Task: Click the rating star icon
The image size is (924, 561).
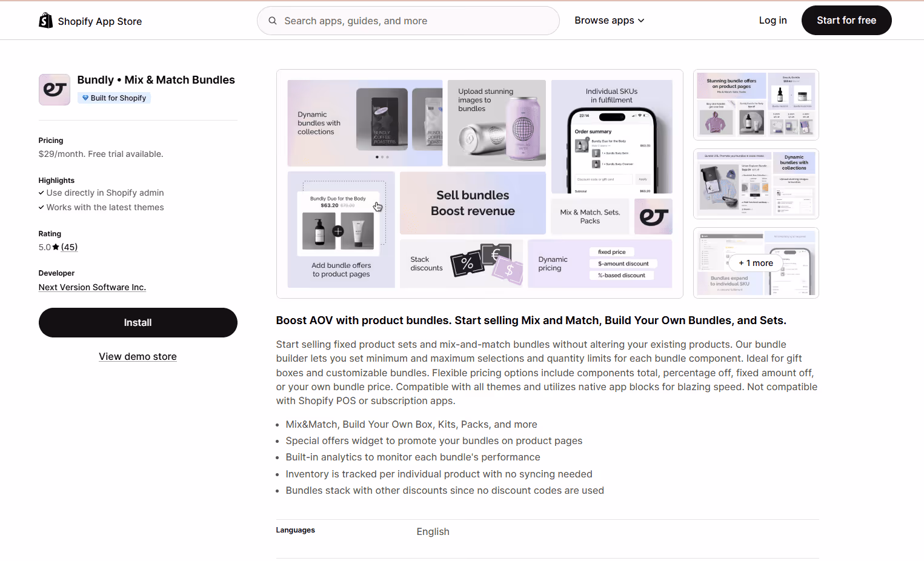Action: 56,247
